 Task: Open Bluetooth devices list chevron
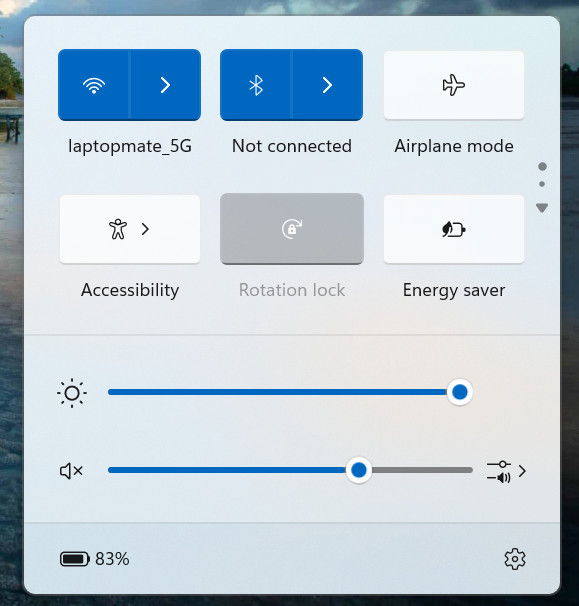(x=327, y=85)
